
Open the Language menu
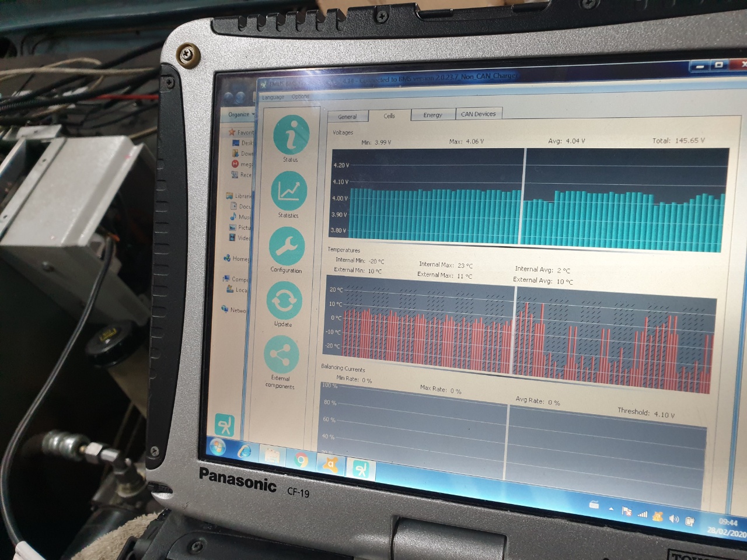pos(273,97)
